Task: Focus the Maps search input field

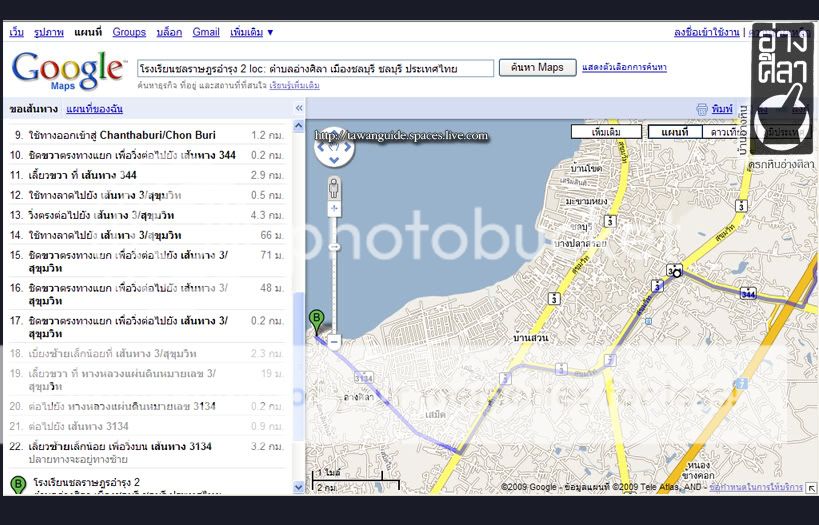Action: tap(315, 68)
